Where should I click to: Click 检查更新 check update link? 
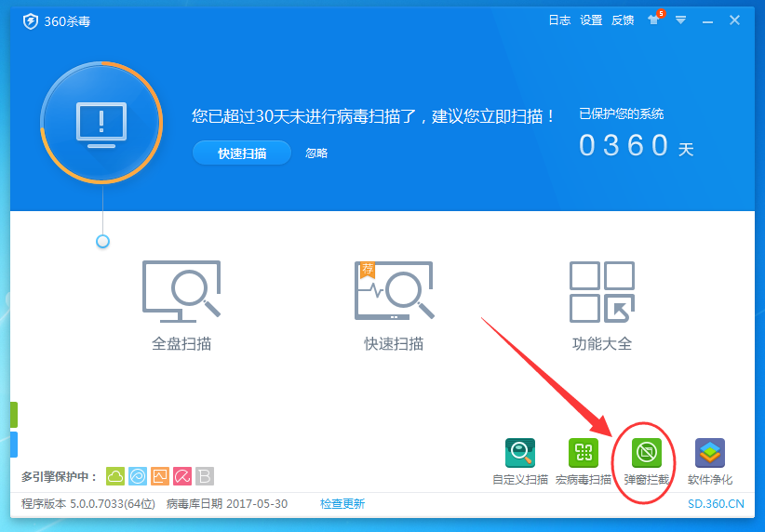[x=342, y=504]
